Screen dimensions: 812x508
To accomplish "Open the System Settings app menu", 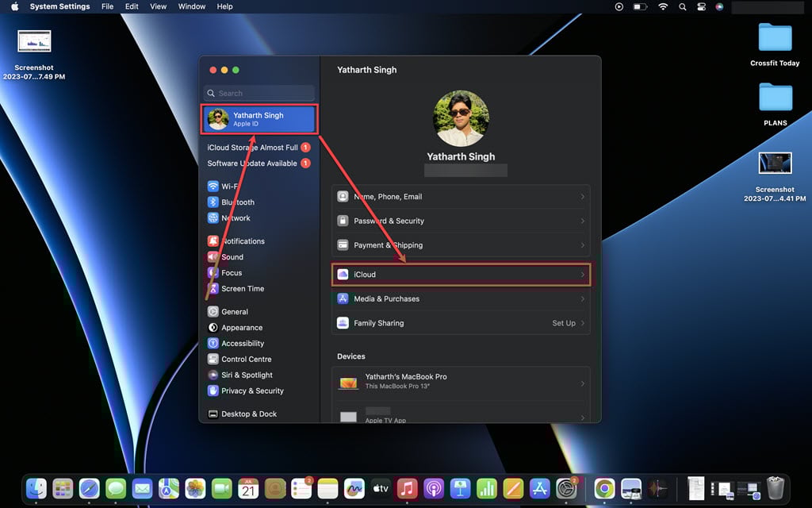I will coord(59,6).
